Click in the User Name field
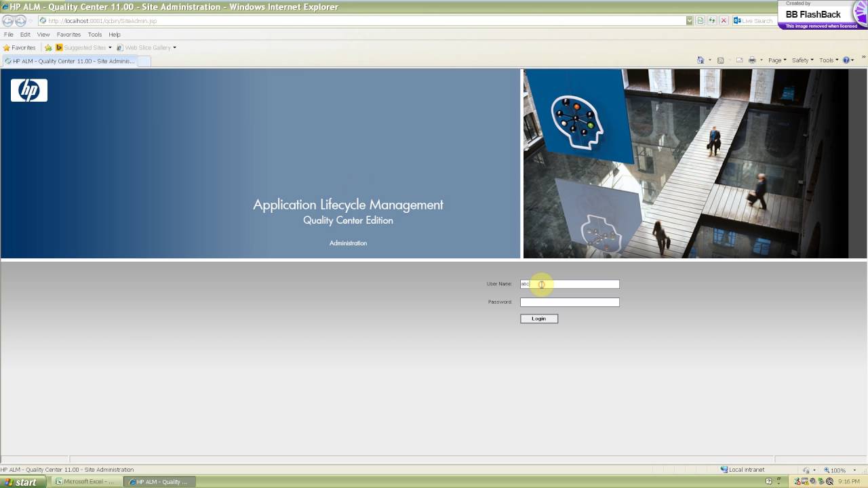868x488 pixels. 570,284
